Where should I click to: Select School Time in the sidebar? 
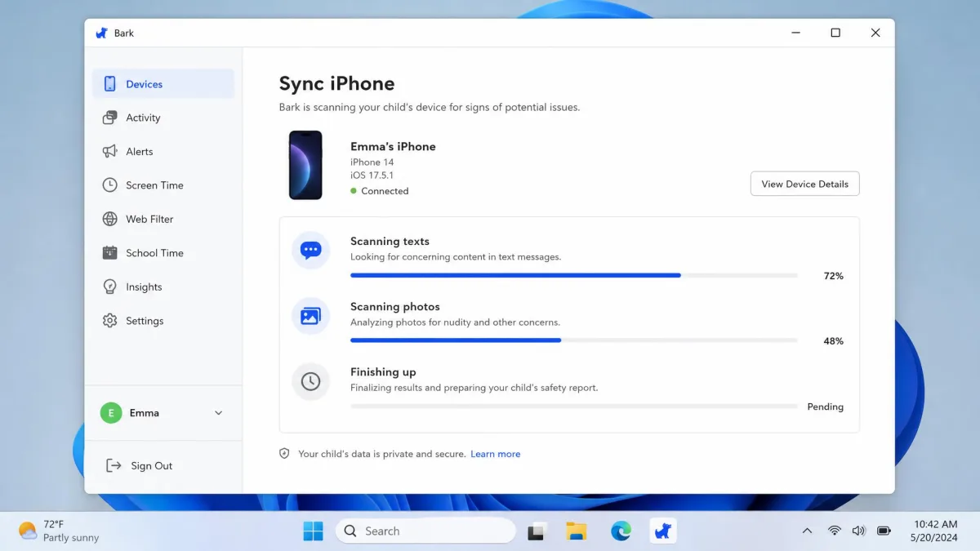coord(163,253)
